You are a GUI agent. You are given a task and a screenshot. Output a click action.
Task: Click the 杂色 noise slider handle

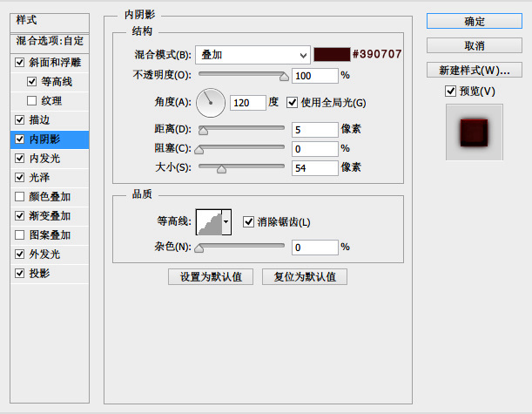(199, 248)
